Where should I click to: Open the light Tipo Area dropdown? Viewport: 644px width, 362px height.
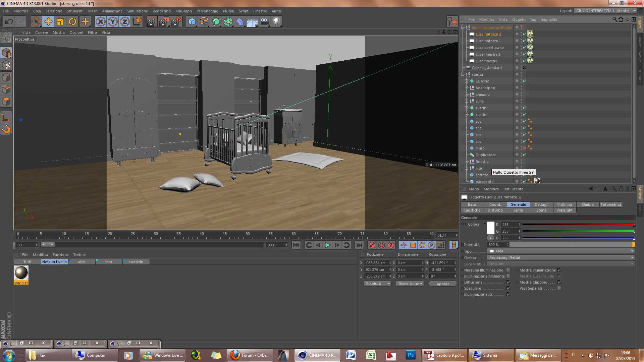pyautogui.click(x=561, y=251)
